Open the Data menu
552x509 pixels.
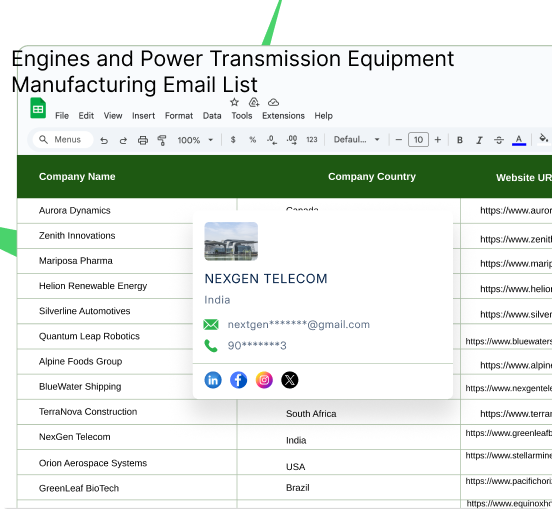click(212, 116)
